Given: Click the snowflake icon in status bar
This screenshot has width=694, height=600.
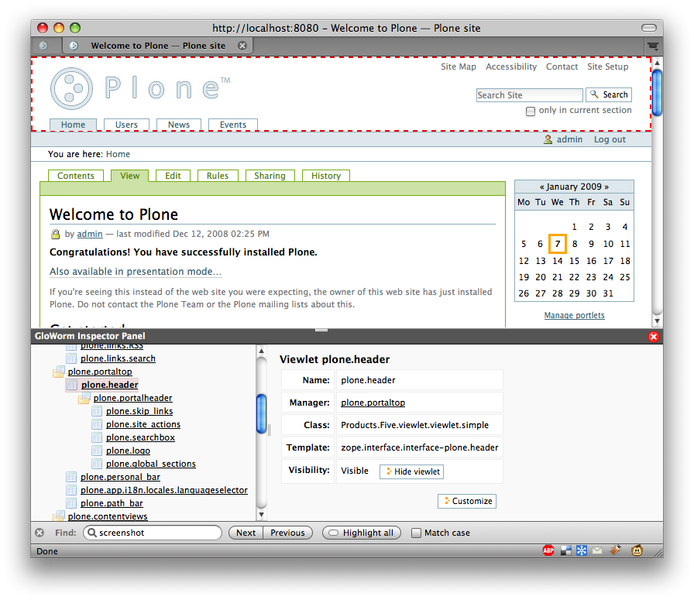Looking at the screenshot, I should point(581,551).
